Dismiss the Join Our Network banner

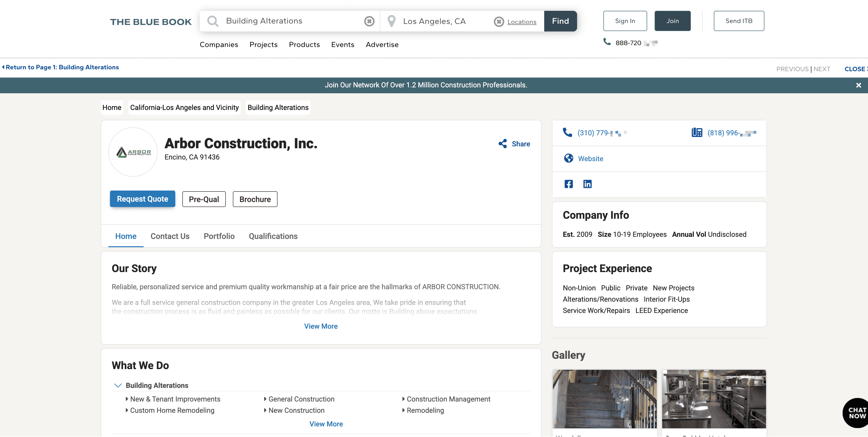coord(858,85)
